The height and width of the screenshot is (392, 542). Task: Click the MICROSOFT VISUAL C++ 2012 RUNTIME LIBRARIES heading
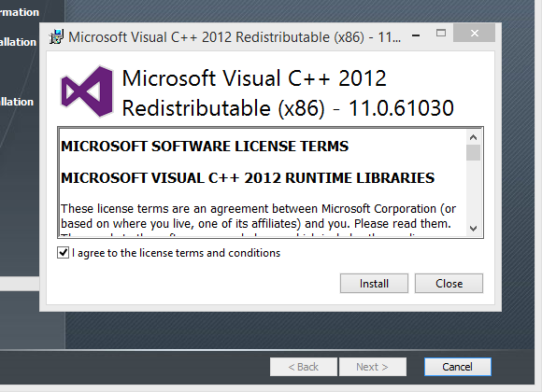click(x=248, y=178)
